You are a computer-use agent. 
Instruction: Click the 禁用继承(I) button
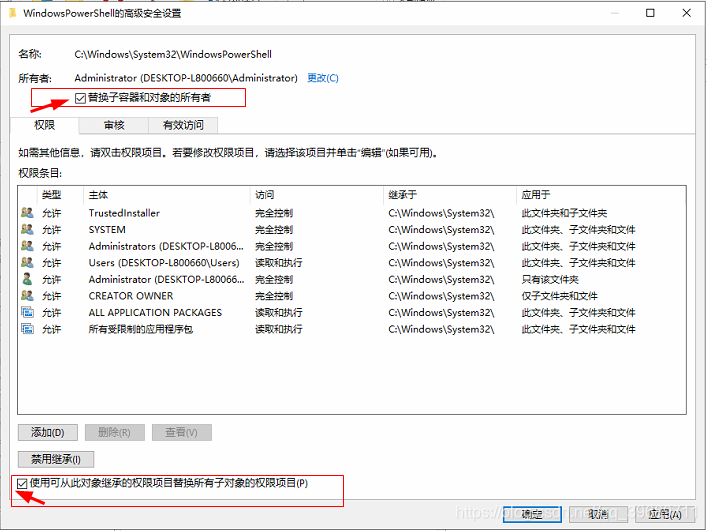click(56, 460)
